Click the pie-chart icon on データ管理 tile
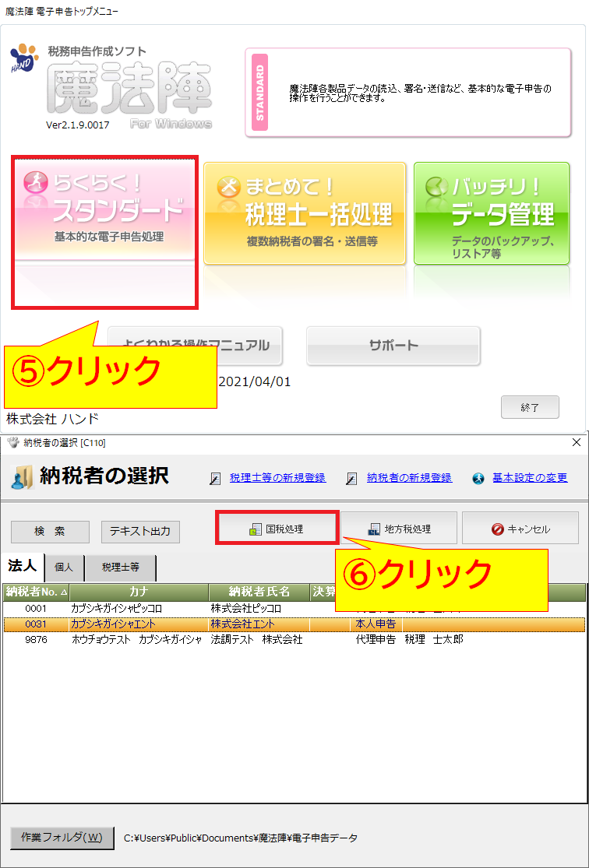 tap(436, 187)
